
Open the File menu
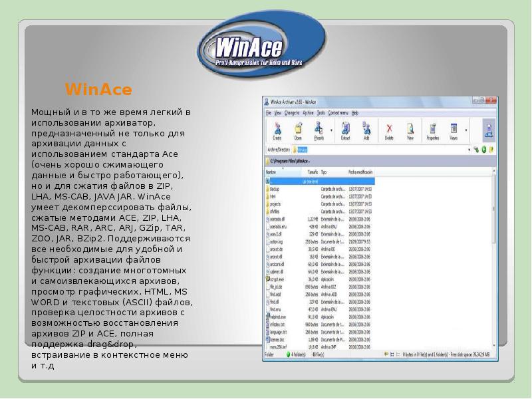[x=269, y=113]
